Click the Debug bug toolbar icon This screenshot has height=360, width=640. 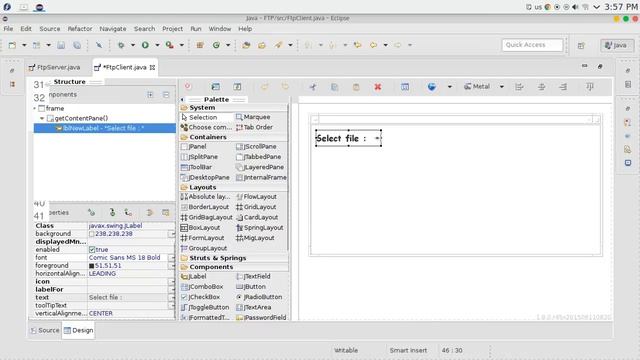(121, 45)
